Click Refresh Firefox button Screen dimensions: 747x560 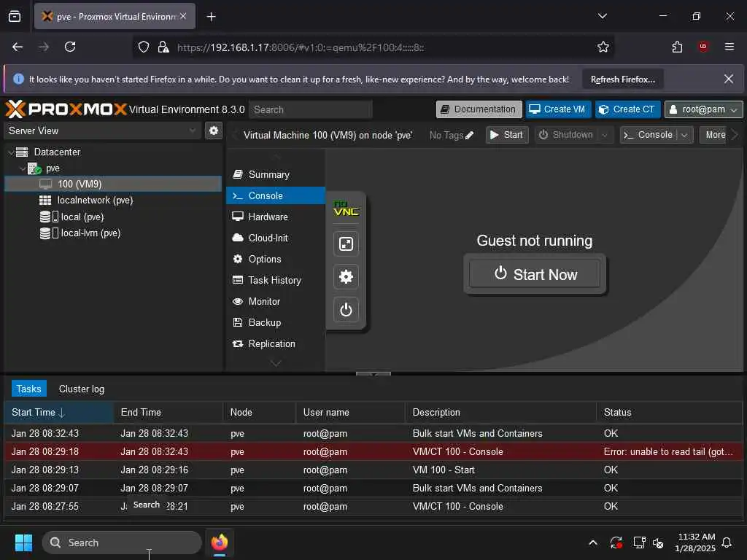[623, 79]
